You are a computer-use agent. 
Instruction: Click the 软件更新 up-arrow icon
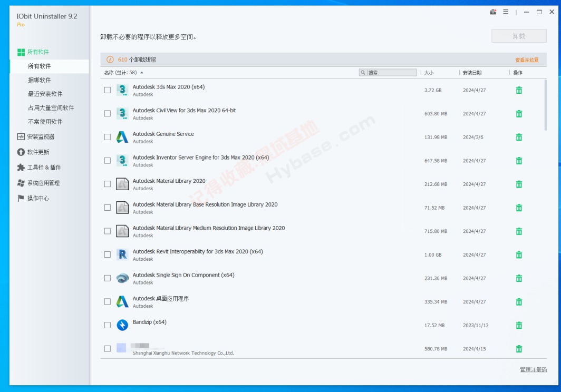click(21, 152)
